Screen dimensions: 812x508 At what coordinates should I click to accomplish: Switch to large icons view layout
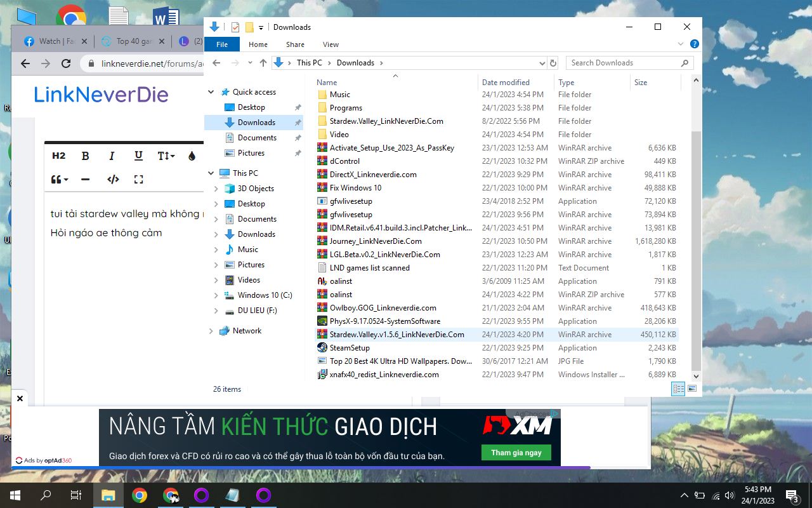point(692,389)
